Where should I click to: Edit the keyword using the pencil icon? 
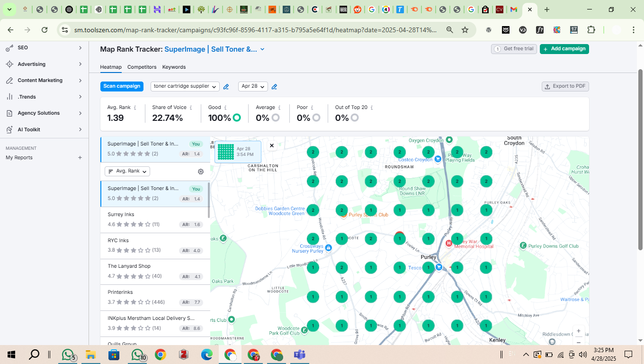[226, 87]
